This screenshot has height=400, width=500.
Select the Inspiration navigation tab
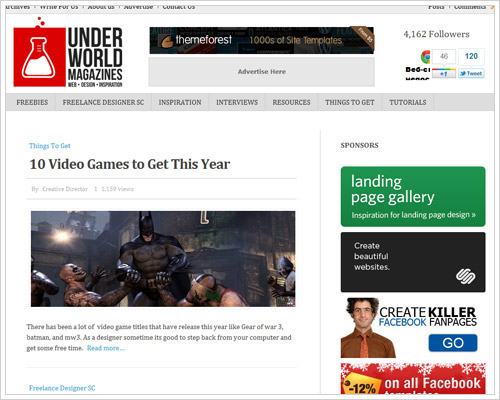point(180,102)
